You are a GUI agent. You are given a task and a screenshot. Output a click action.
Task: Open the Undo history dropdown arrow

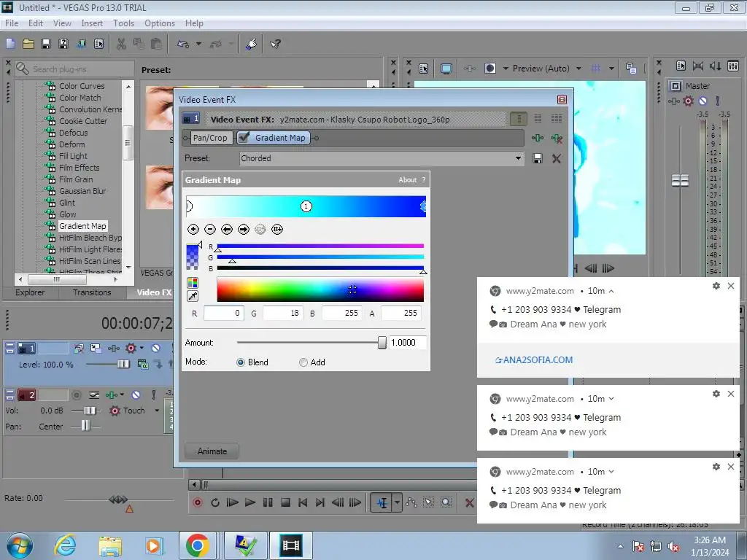pos(198,44)
